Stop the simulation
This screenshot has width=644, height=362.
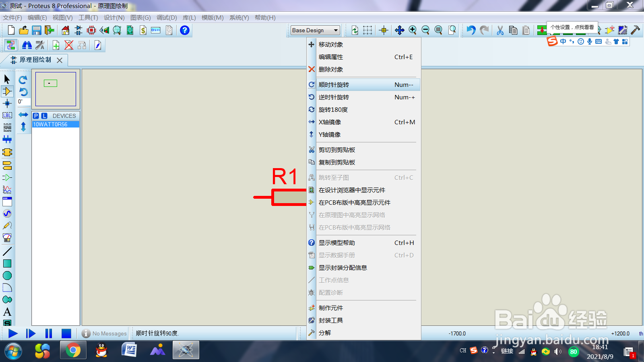(66, 333)
